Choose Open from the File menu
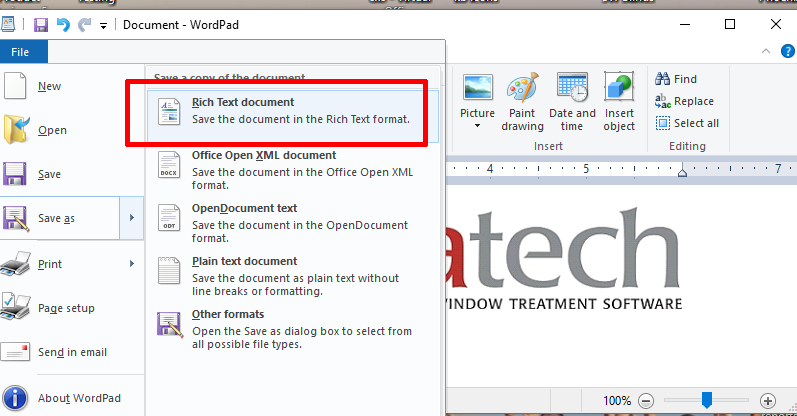 (x=72, y=130)
